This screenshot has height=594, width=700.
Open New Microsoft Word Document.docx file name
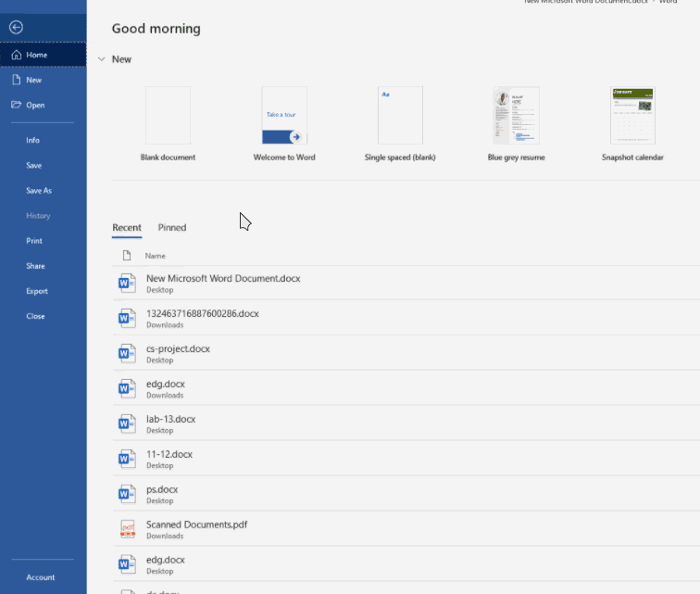(223, 278)
